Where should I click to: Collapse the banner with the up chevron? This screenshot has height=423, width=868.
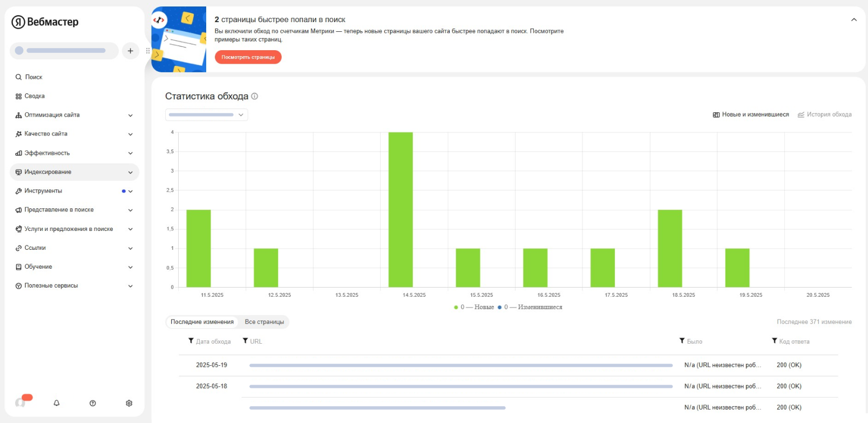[x=854, y=19]
